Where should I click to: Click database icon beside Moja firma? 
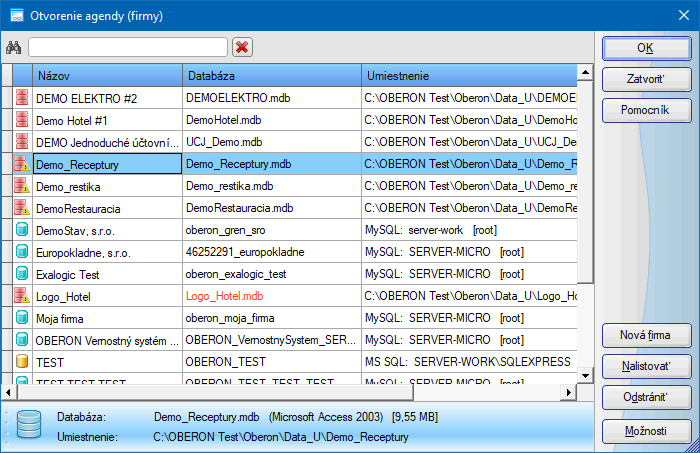tap(22, 317)
